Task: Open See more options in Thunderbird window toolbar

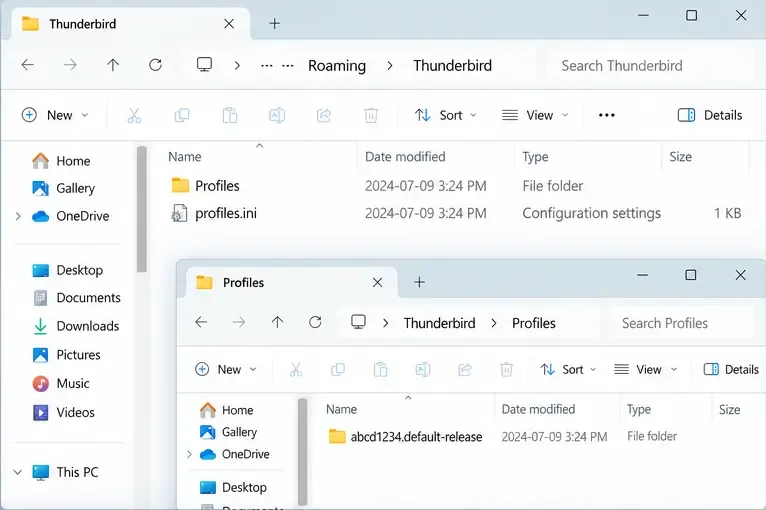Action: 607,115
